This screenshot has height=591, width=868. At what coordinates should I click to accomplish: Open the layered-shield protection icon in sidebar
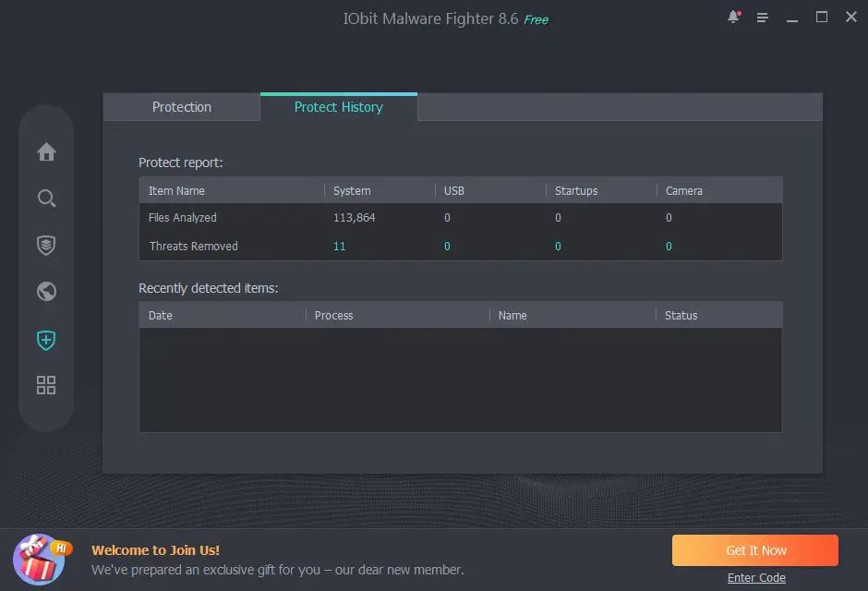coord(46,245)
